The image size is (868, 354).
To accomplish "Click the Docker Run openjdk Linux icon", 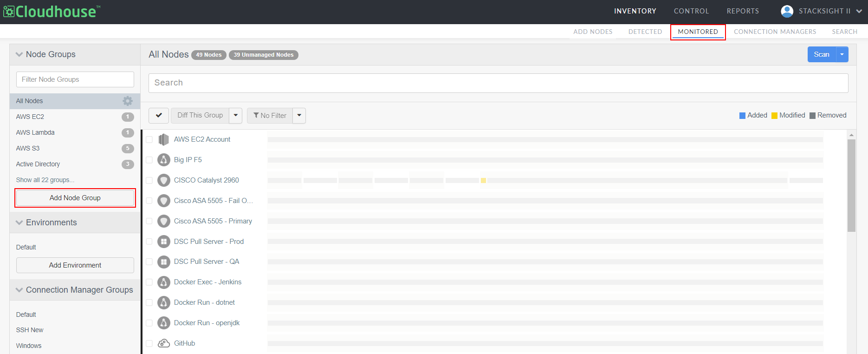I will (x=163, y=323).
